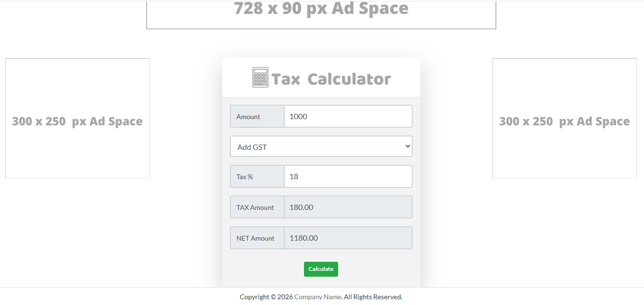644x305 pixels.
Task: Click the calculator icon beside the title
Action: click(x=260, y=77)
